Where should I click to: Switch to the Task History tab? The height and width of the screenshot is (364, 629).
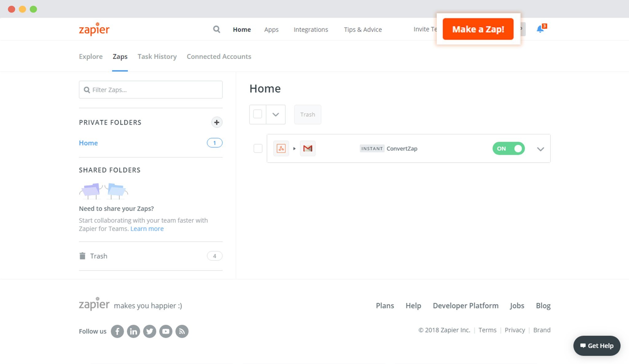click(157, 57)
